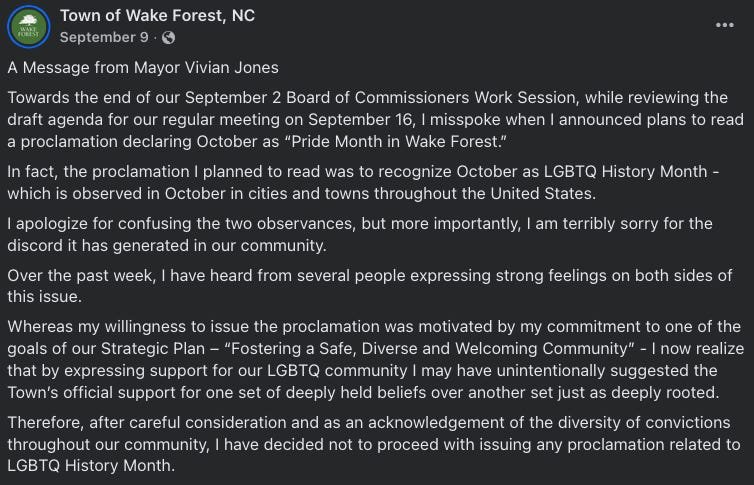Click the paragraph beginning "In fact, the proclamation"
This screenshot has height=485, width=754.
click(370, 182)
